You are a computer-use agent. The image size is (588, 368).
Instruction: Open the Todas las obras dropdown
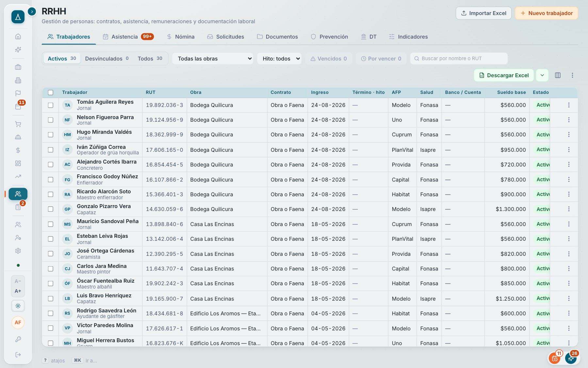213,59
